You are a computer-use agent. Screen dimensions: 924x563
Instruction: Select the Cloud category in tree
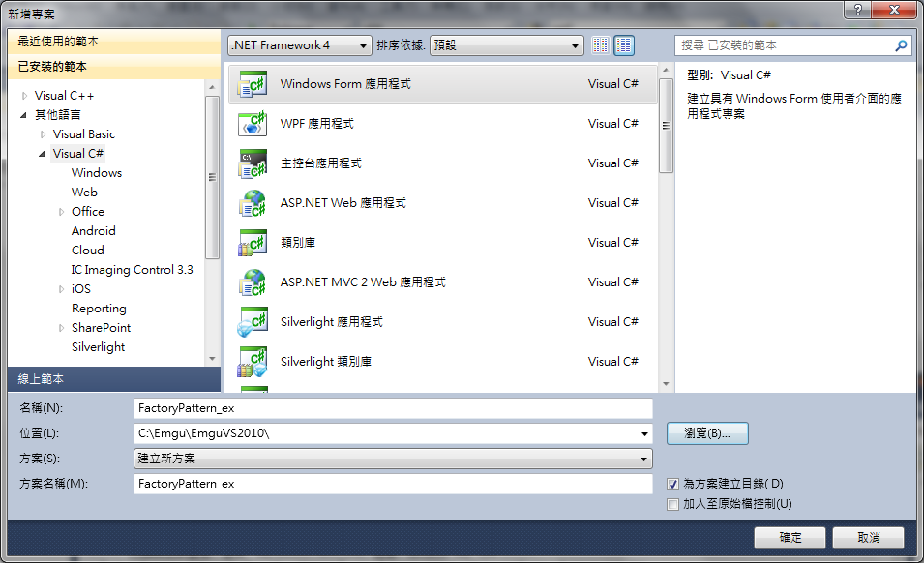88,251
